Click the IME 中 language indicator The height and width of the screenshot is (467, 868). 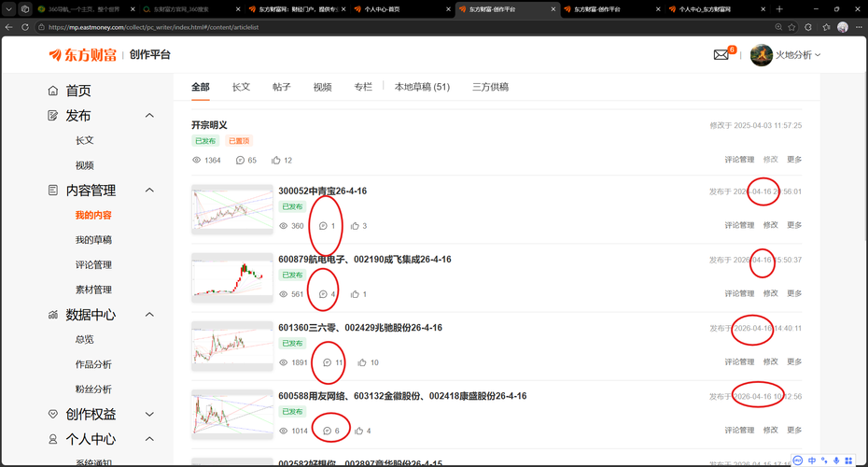(x=812, y=460)
